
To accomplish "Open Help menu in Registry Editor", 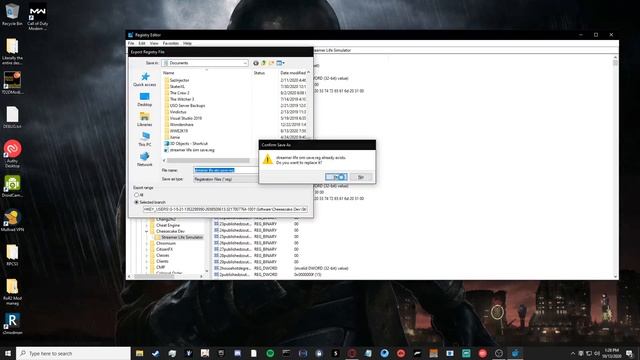I will 187,43.
